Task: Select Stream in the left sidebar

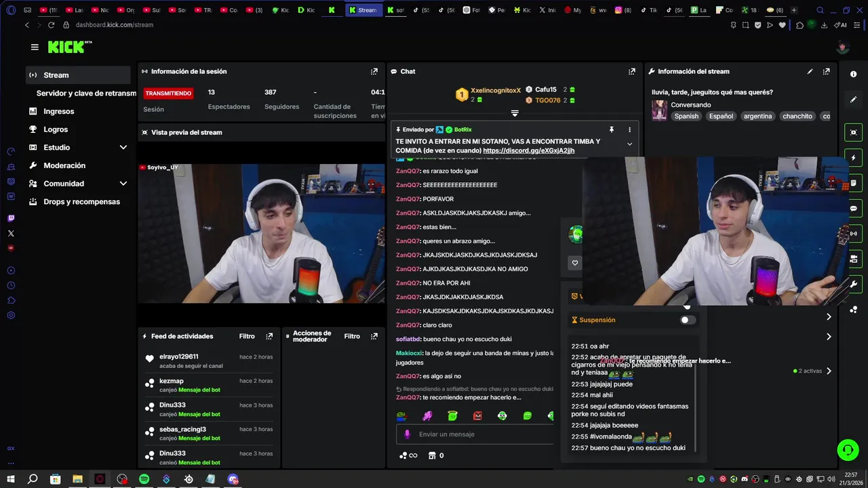Action: click(79, 75)
